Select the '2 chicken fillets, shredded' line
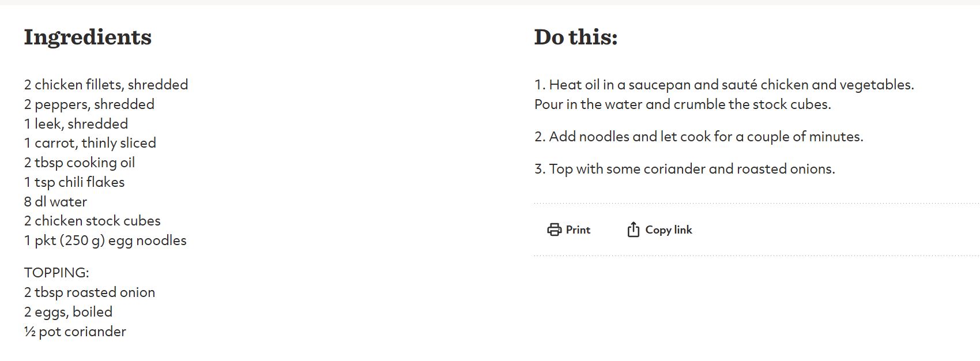This screenshot has height=361, width=980. coord(106,85)
